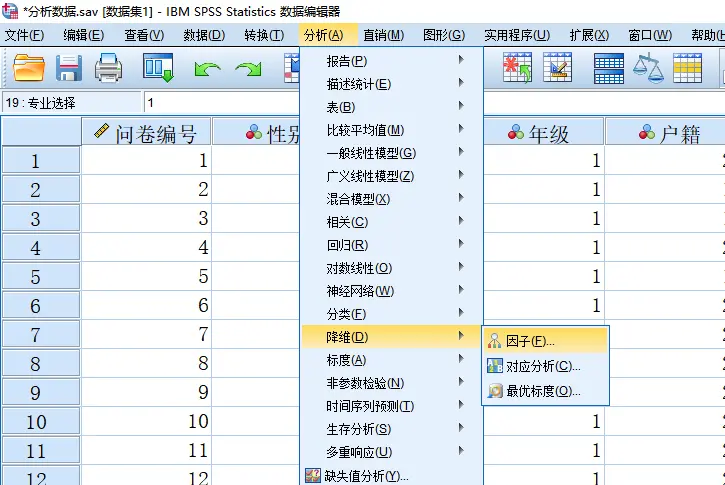The image size is (725, 485).
Task: Expand the 回归(R) submenu
Action: [391, 245]
